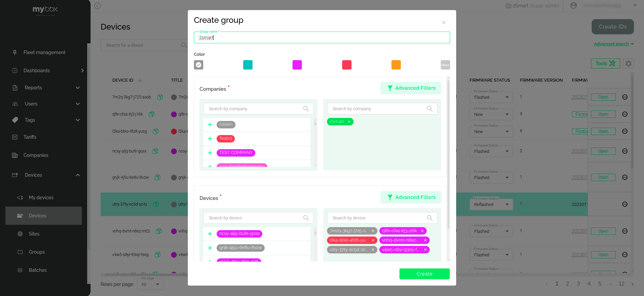Focus the Group name input field
644x296 pixels.
click(x=322, y=38)
